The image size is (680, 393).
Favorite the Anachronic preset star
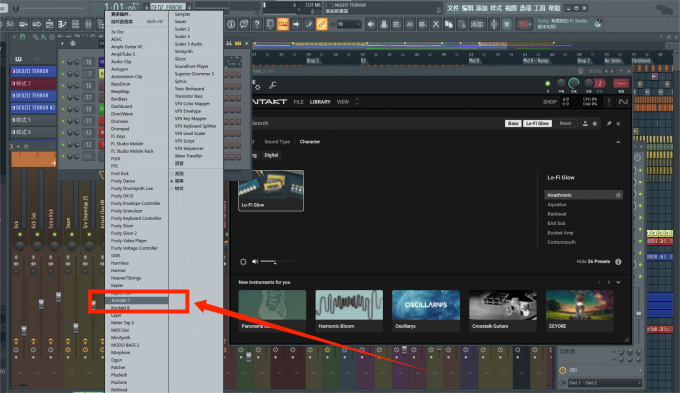(x=618, y=195)
